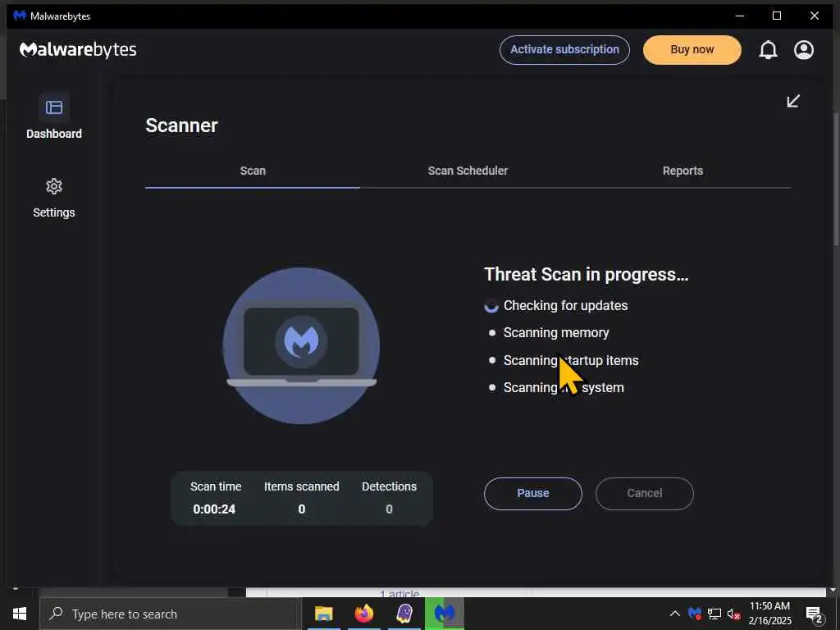840x630 pixels.
Task: Open File Explorer from the taskbar
Action: coord(323,614)
